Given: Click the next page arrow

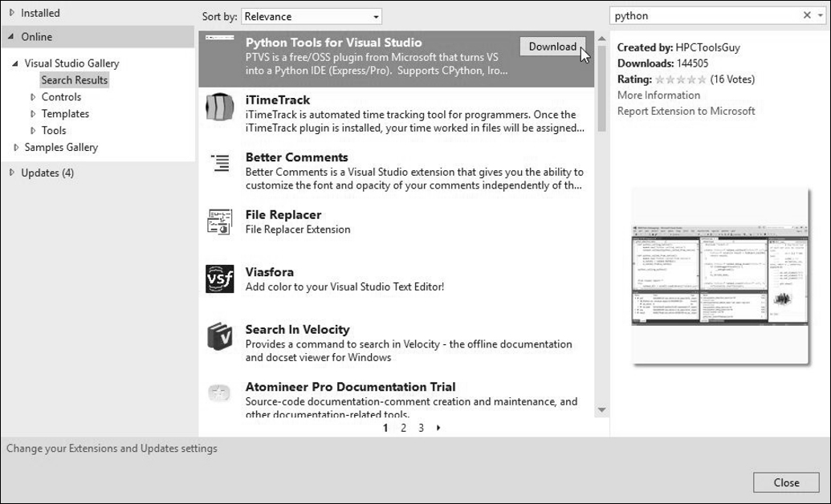Looking at the screenshot, I should [438, 428].
